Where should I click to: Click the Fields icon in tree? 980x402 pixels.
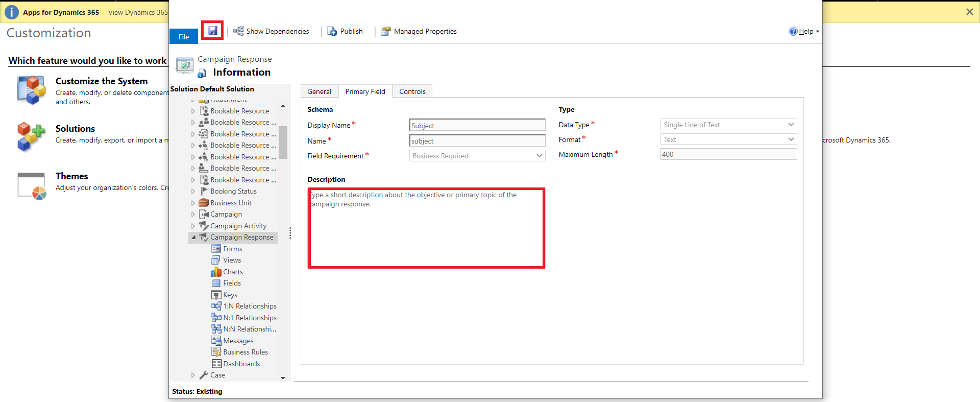[x=216, y=283]
